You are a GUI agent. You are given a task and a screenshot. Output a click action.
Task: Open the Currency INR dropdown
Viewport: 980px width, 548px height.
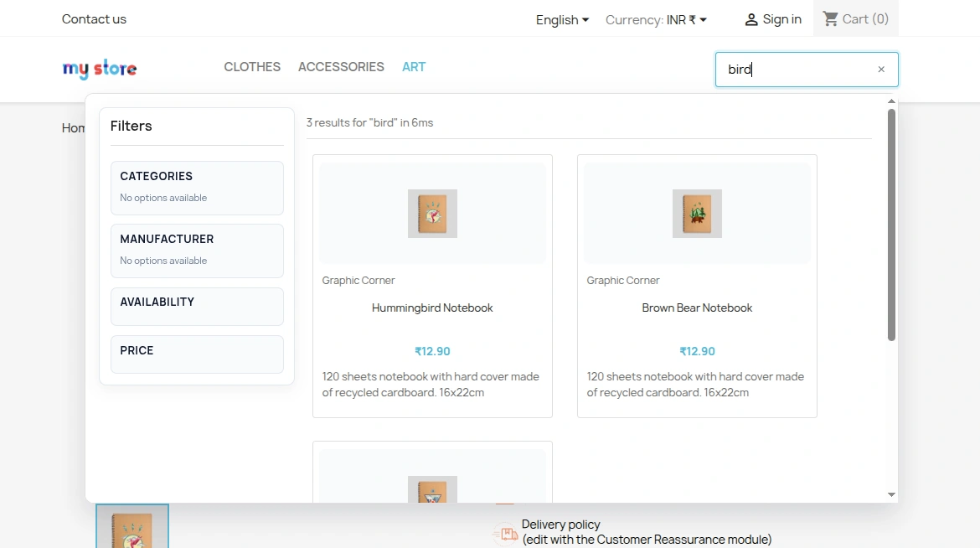click(656, 20)
